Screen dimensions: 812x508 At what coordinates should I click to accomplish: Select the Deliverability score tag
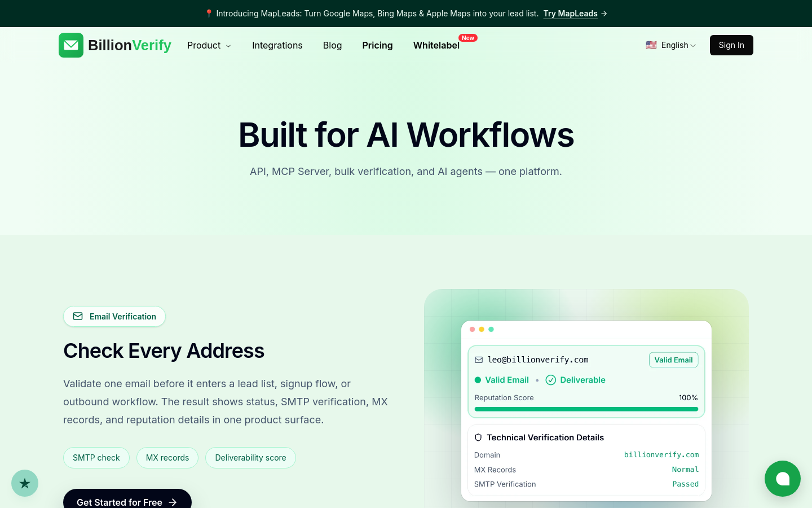point(250,458)
